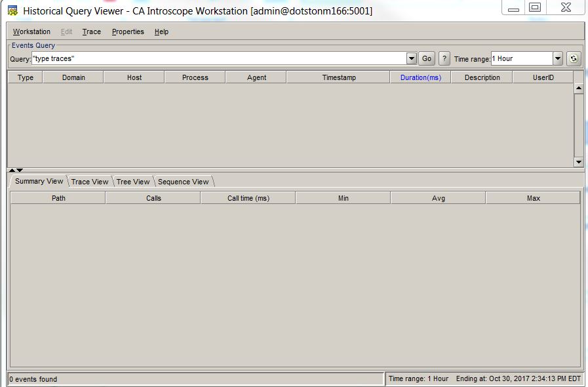Viewport: 588px width, 387px height.
Task: Sort by the Timestamp column header
Action: (x=339, y=77)
